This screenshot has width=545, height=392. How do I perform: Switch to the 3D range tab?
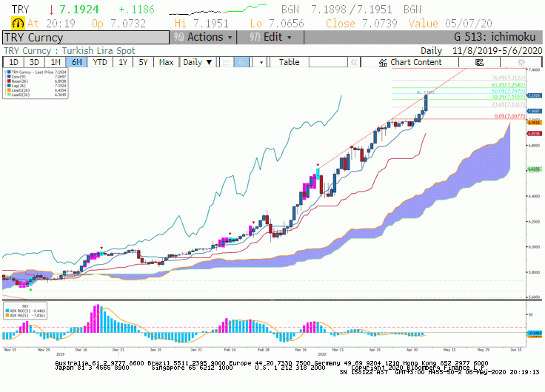[34, 62]
